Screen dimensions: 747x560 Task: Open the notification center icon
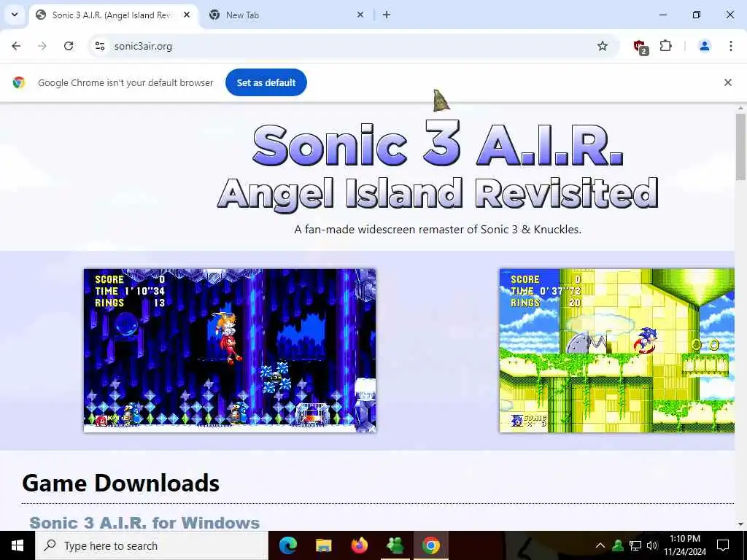click(723, 545)
